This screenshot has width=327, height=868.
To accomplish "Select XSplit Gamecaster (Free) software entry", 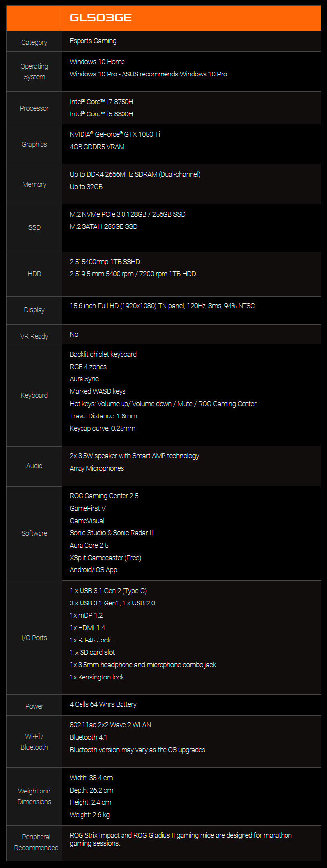I will pyautogui.click(x=105, y=558).
